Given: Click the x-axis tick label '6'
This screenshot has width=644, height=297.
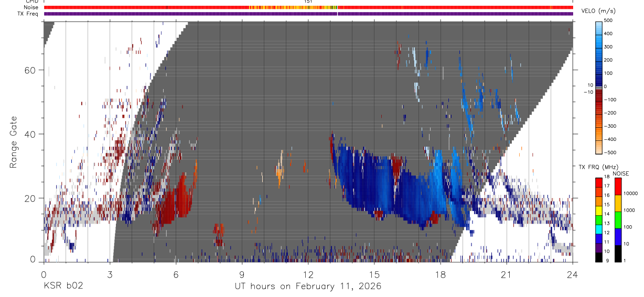Looking at the screenshot, I should (x=176, y=274).
